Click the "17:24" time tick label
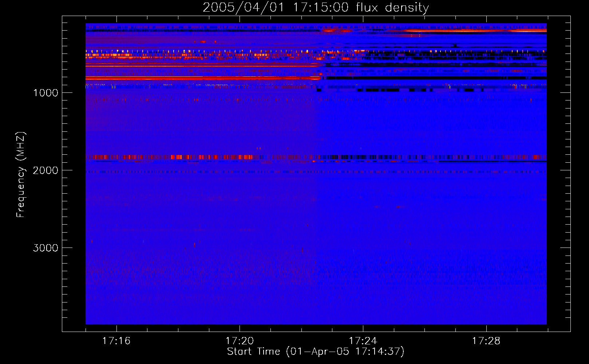 [x=363, y=341]
